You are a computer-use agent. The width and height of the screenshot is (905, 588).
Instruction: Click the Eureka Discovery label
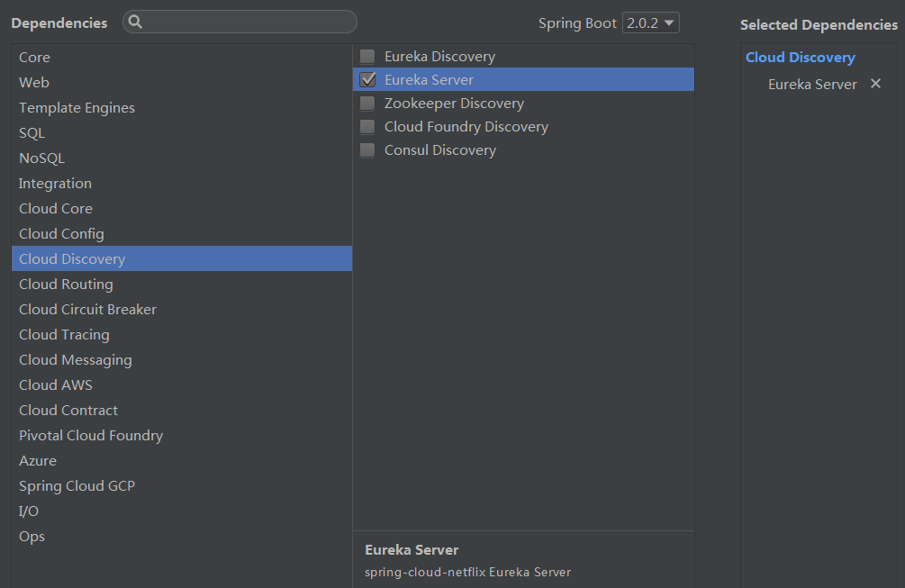[439, 57]
